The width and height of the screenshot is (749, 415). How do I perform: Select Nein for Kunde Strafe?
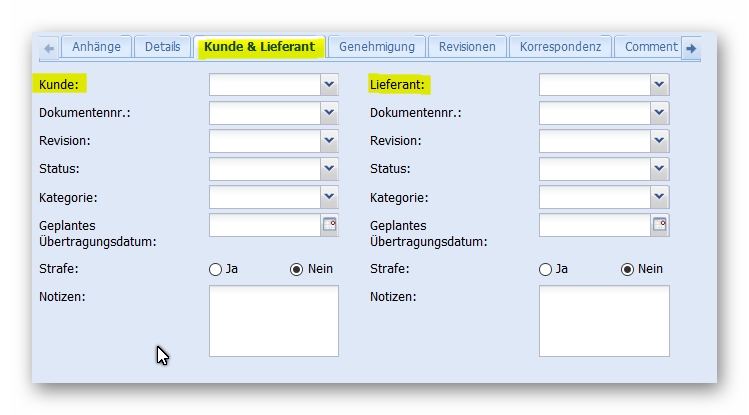coord(296,269)
